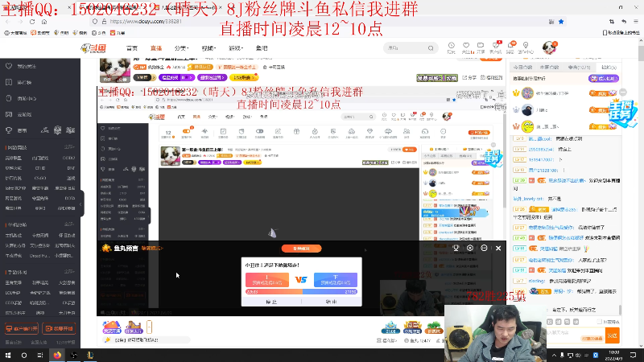This screenshot has width=644, height=362.
Task: Click the left button at prediction dialog bottom
Action: [271, 302]
